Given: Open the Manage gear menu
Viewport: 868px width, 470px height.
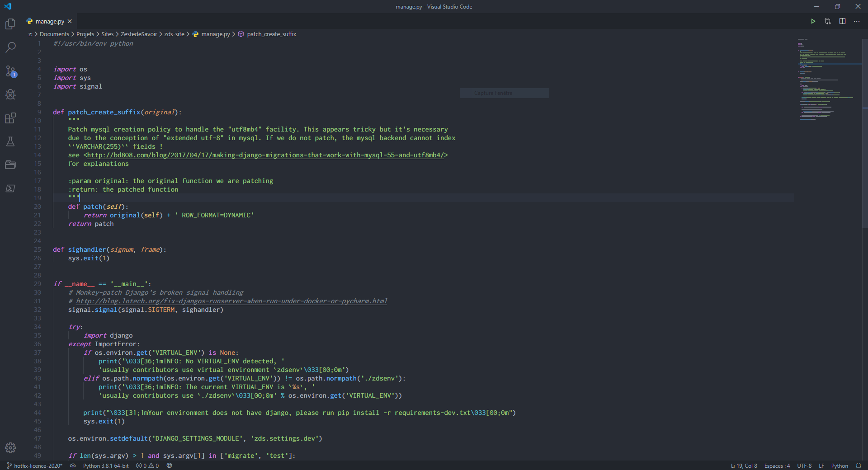Looking at the screenshot, I should point(10,448).
